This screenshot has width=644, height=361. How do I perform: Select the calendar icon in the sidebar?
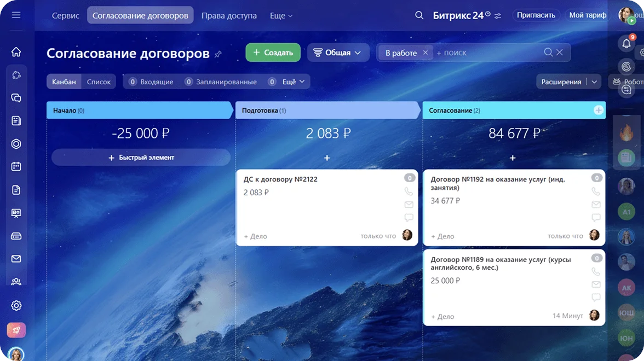tap(16, 166)
